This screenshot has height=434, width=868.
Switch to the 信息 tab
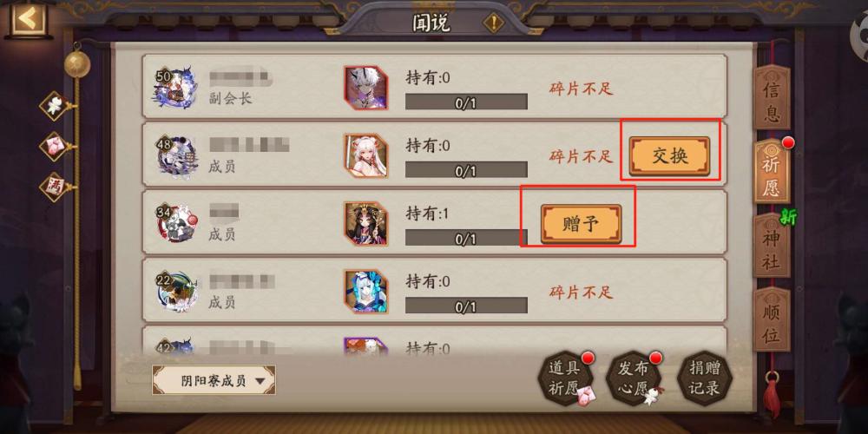point(772,99)
